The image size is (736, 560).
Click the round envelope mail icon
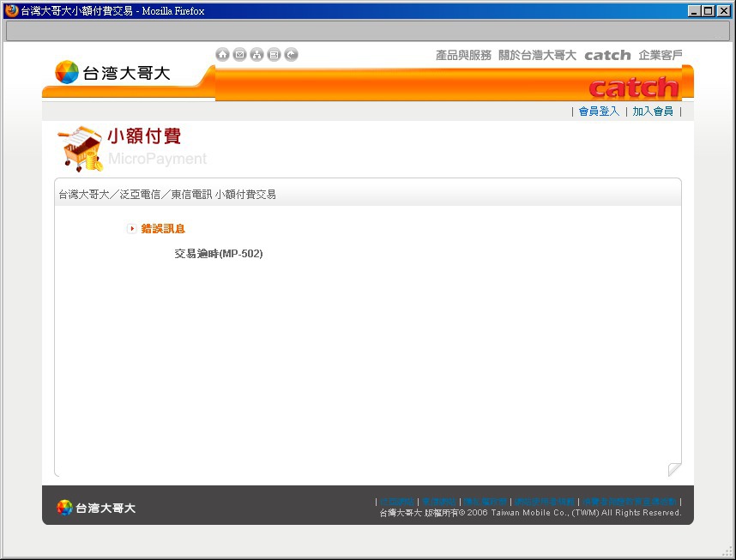coord(240,54)
